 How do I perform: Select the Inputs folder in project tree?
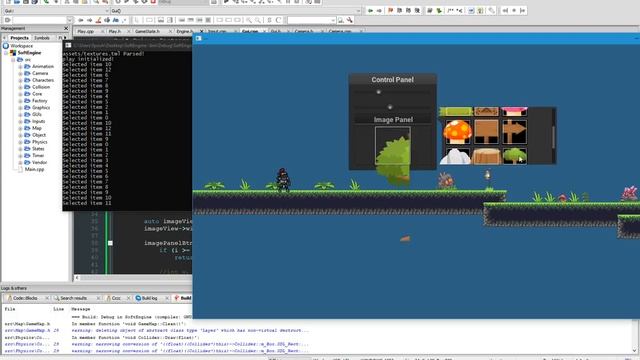coord(38,121)
